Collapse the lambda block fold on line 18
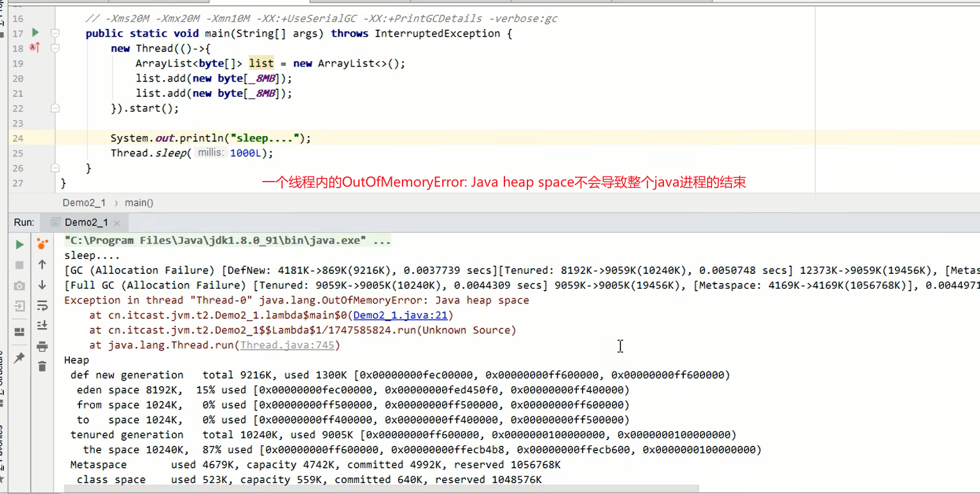Screen dimensions: 980x494 coord(55,48)
